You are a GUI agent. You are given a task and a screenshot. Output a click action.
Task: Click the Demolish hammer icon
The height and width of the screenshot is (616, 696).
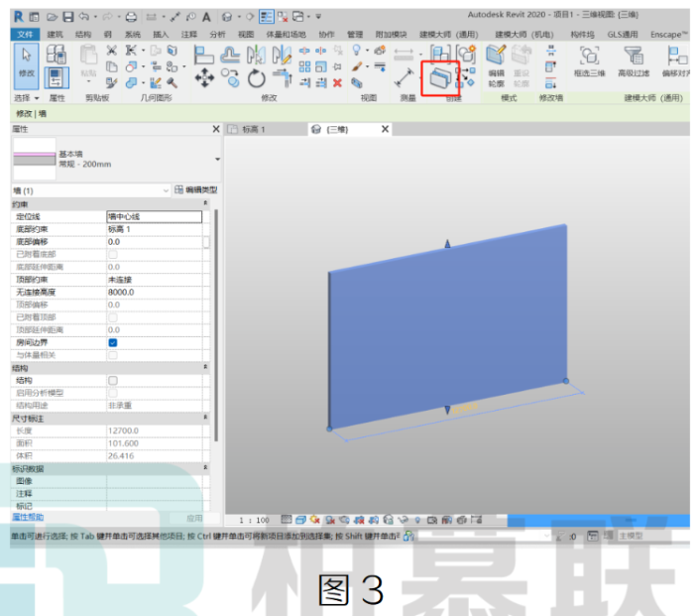(173, 82)
